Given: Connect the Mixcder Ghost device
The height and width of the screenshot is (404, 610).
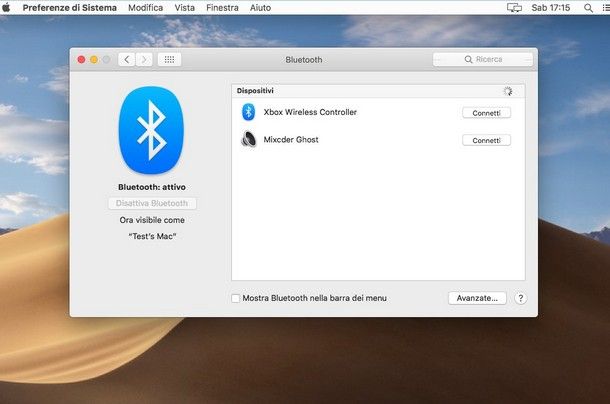Looking at the screenshot, I should (486, 140).
